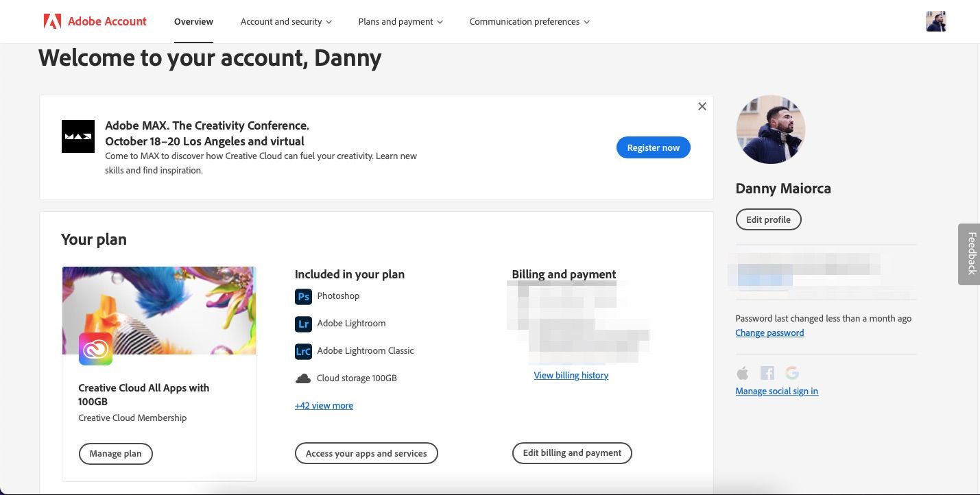Click the Adobe Lightroom Lr icon
Screen dimensions: 980x495
[x=303, y=324]
